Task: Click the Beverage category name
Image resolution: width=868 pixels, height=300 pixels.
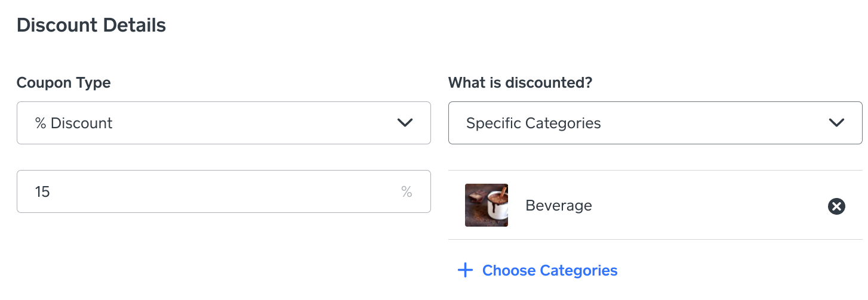Action: pyautogui.click(x=559, y=206)
